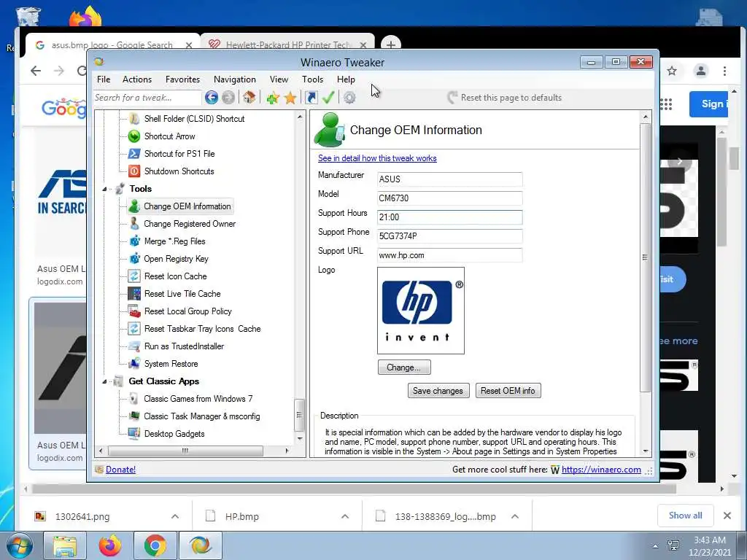
Task: Click Save changes button
Action: click(x=438, y=391)
